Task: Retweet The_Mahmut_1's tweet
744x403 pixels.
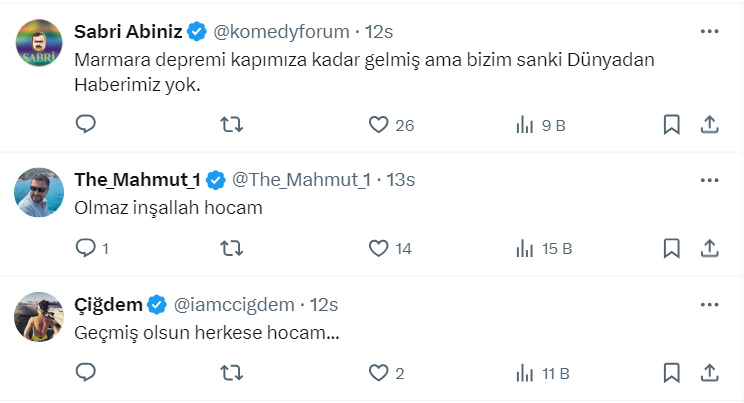Action: 231,248
